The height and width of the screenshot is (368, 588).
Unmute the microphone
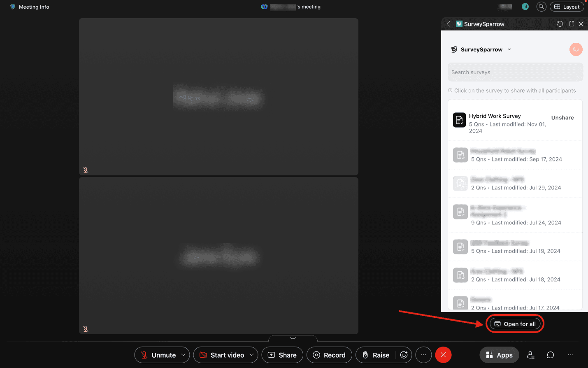click(x=158, y=355)
